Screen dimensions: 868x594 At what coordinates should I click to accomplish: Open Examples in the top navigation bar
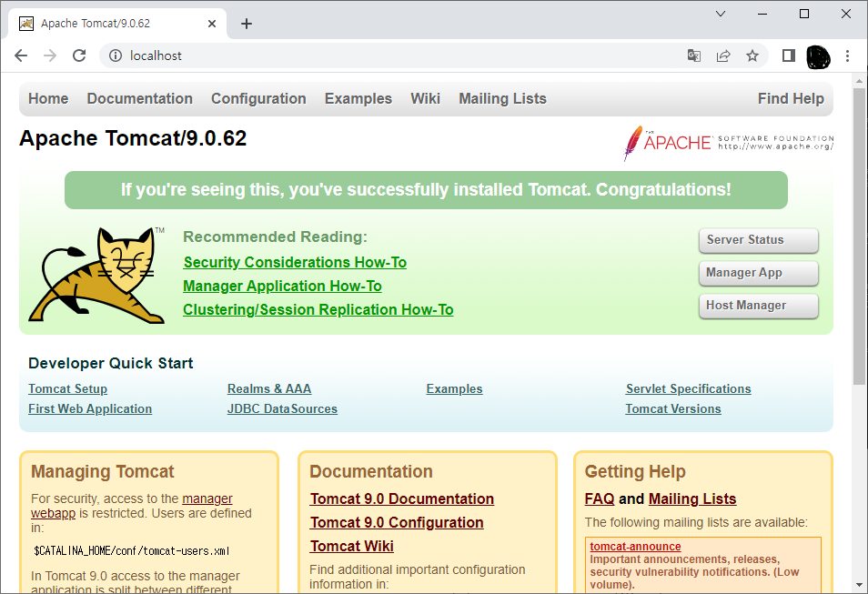click(358, 98)
